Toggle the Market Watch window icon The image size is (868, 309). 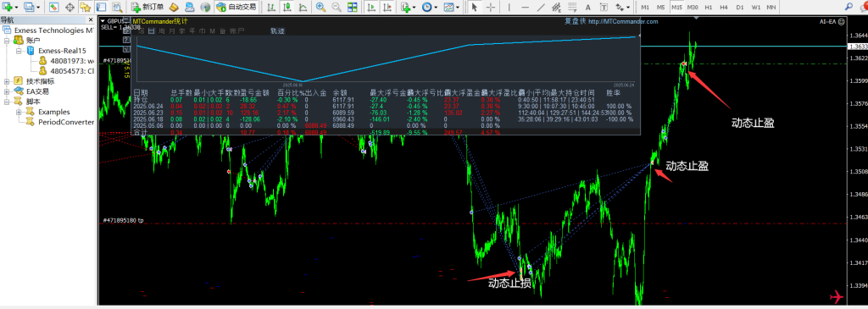coord(53,7)
